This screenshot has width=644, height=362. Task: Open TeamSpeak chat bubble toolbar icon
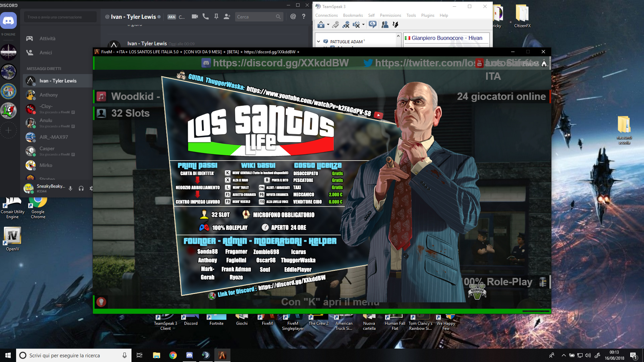[372, 24]
